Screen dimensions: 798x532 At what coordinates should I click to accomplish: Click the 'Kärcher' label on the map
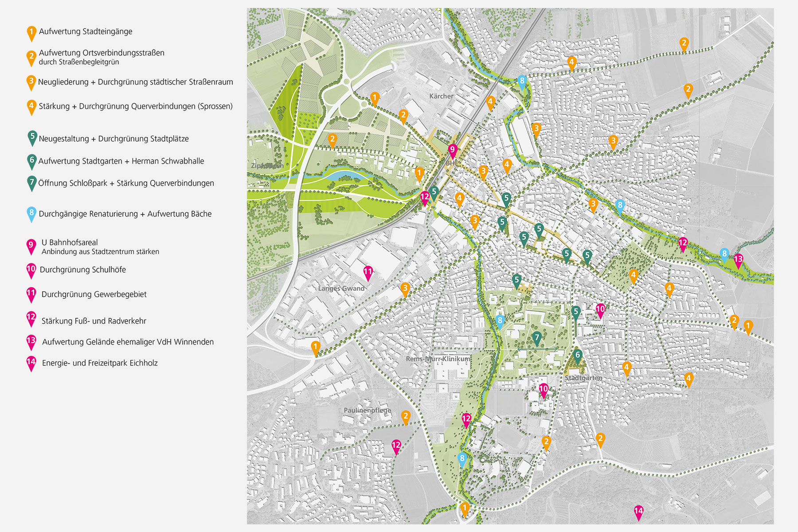pos(441,96)
